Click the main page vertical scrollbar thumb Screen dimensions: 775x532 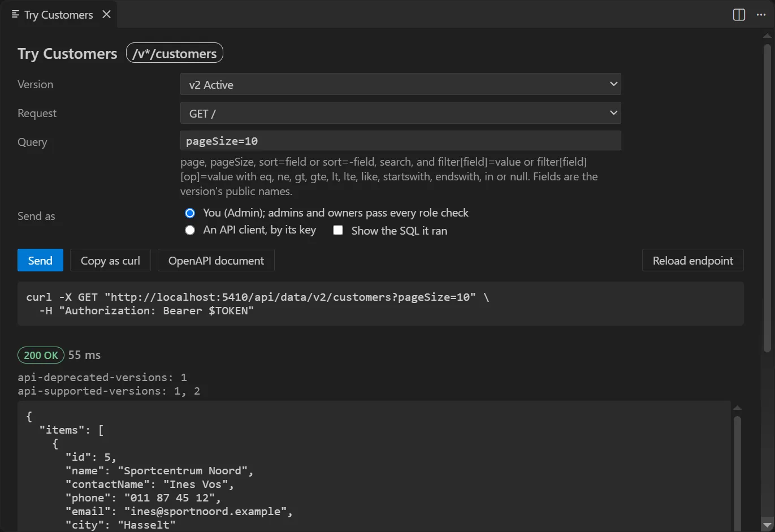[x=767, y=198]
